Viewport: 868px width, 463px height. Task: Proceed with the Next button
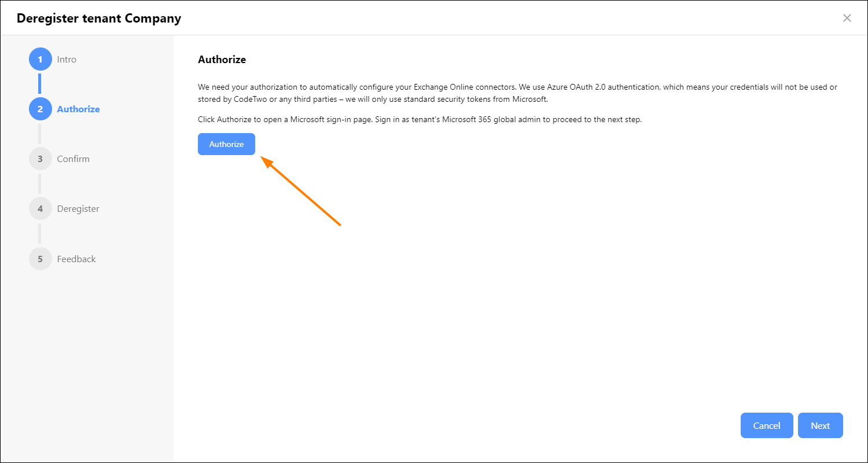(x=820, y=425)
